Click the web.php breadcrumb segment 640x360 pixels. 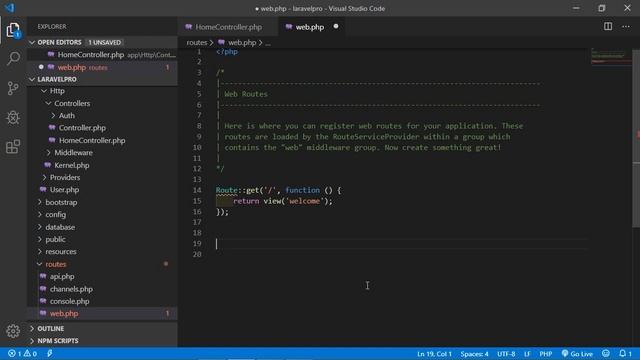(x=242, y=42)
